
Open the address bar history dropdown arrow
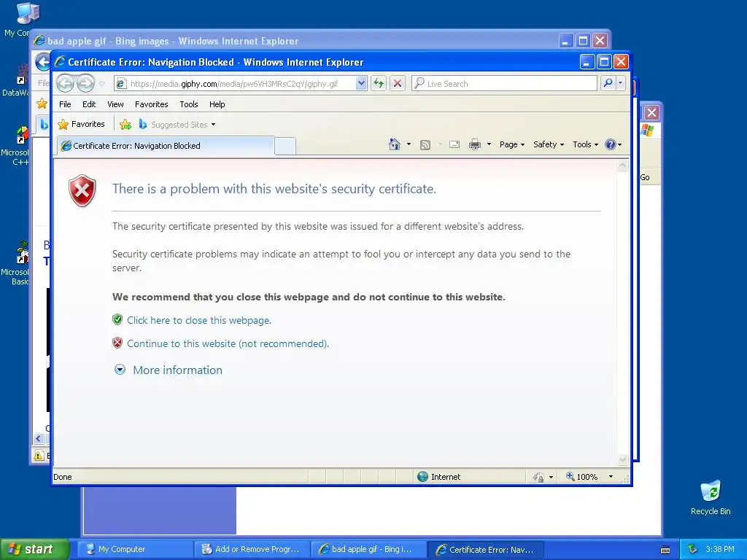tap(361, 84)
